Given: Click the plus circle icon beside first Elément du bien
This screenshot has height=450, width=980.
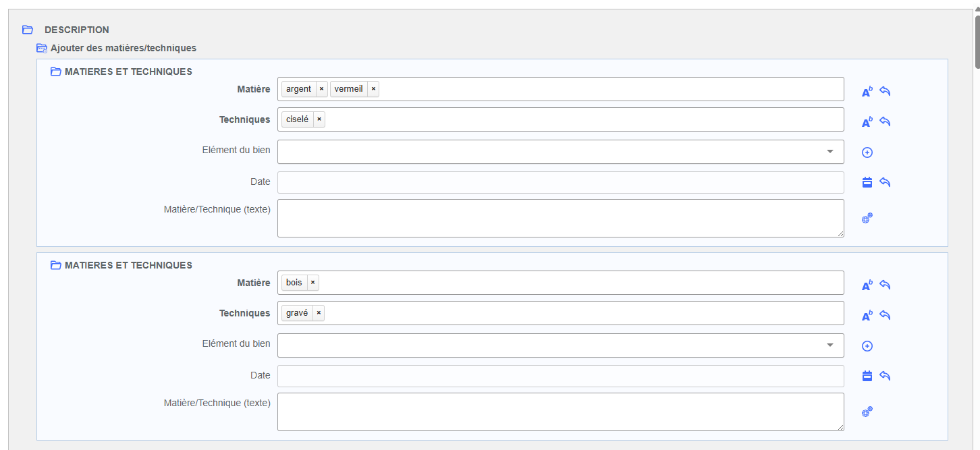Looking at the screenshot, I should tap(867, 152).
